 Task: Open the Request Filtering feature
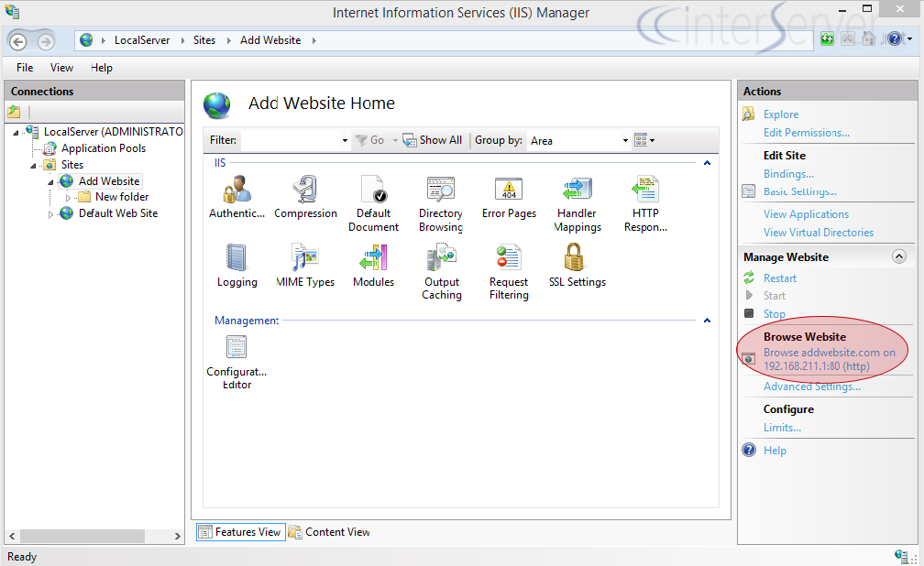tap(509, 271)
